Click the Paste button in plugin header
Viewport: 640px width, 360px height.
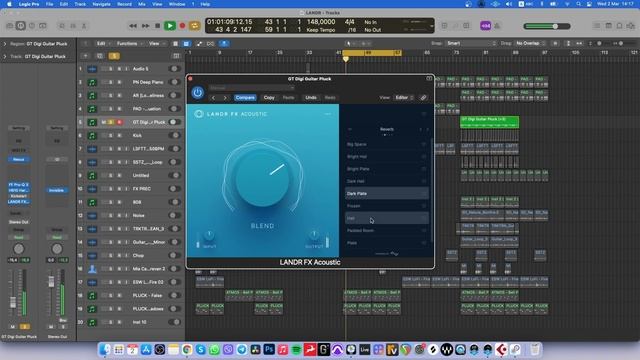point(289,98)
